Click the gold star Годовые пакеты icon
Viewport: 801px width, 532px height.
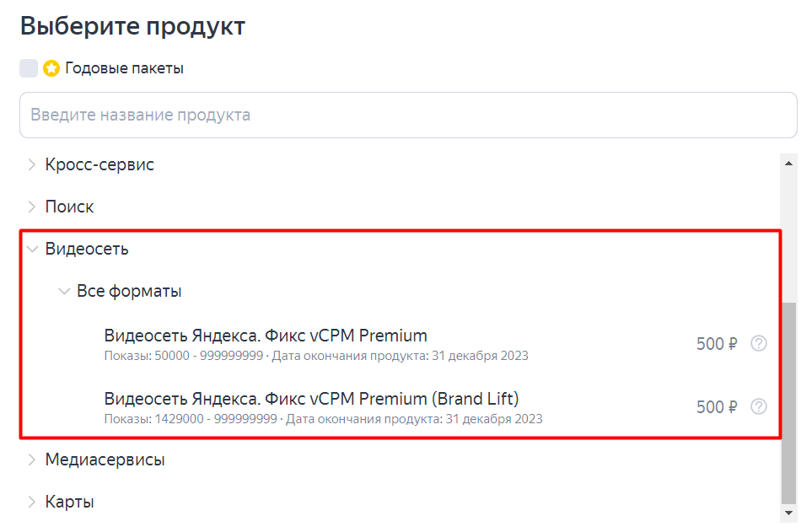51,68
